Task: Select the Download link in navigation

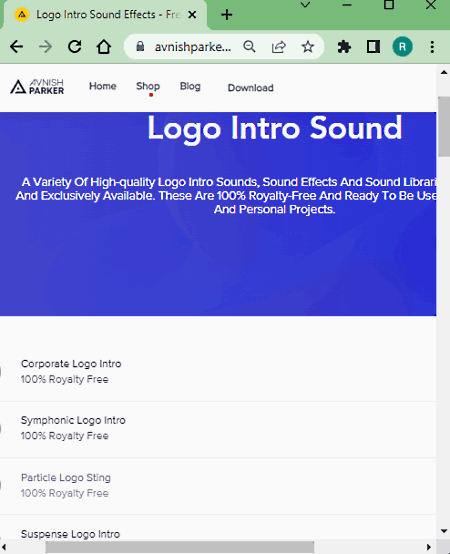Action: tap(250, 88)
